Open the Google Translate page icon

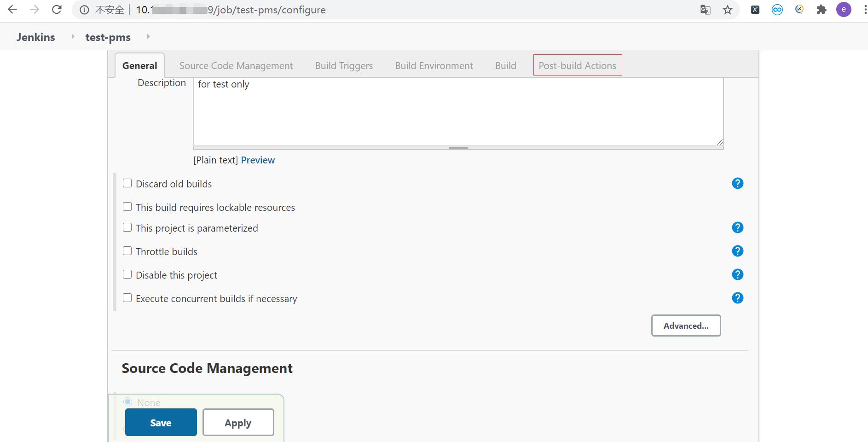[705, 10]
